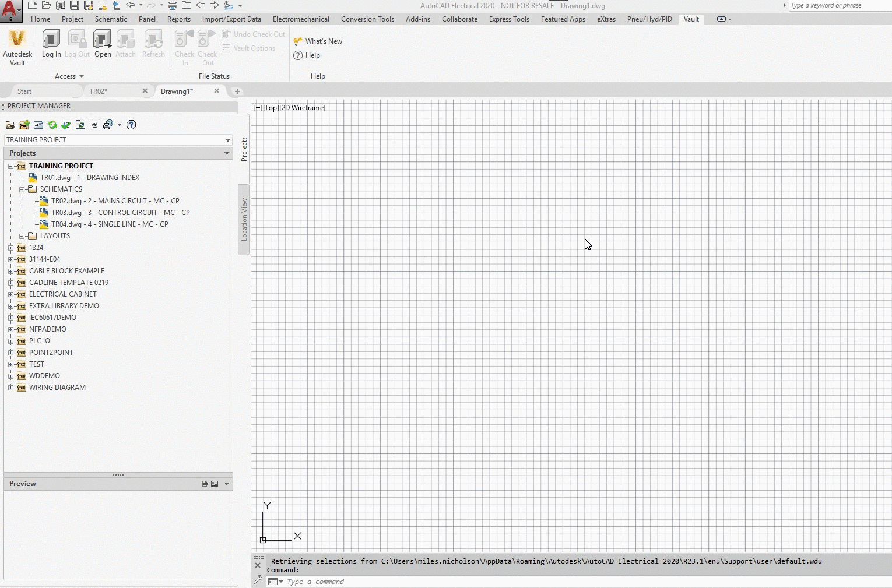The width and height of the screenshot is (892, 588).
Task: Open the Preview panel dropdown arrow
Action: click(227, 484)
